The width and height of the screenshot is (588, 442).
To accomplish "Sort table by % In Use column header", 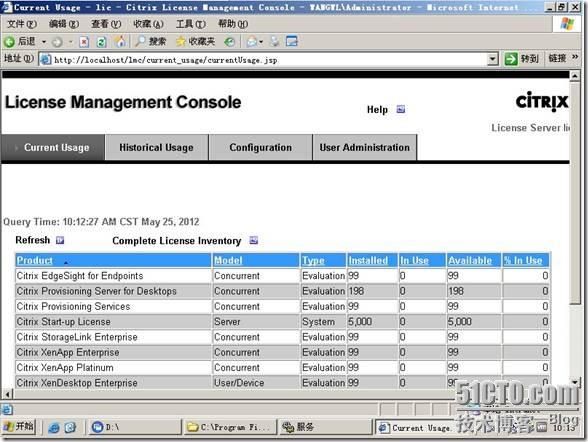I will [523, 260].
